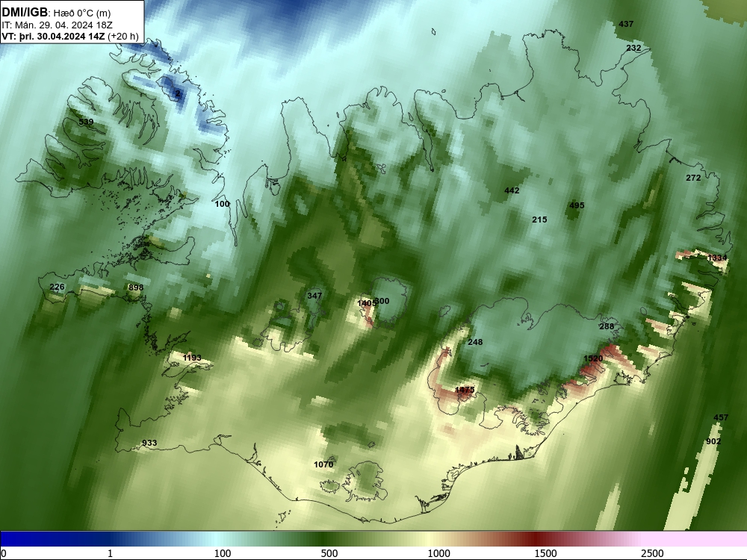The height and width of the screenshot is (560, 747).
Task: Click the "DMI/IGB: Hæð 0°C (m)" title line
Action: pyautogui.click(x=56, y=13)
